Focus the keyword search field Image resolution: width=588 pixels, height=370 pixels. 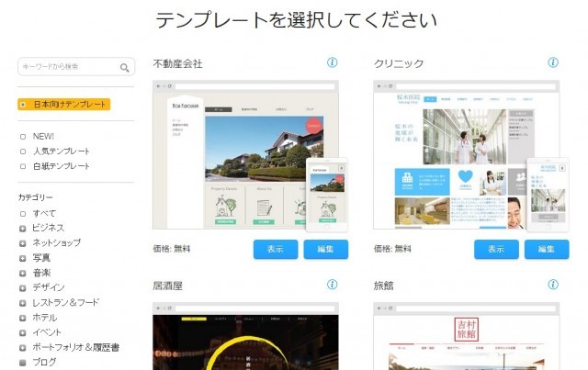point(69,67)
